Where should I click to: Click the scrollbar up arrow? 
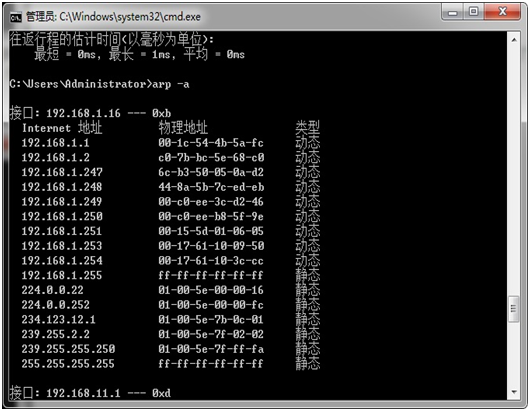pyautogui.click(x=514, y=40)
